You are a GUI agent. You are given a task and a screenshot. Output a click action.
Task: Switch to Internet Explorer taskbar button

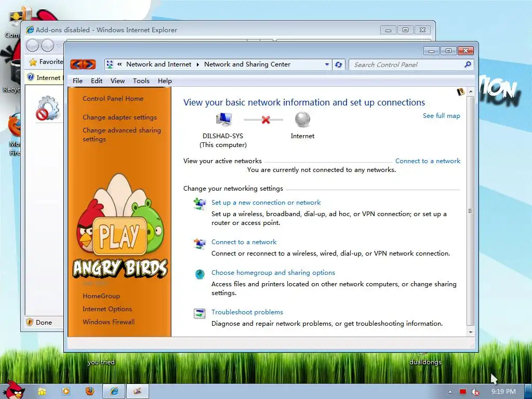pyautogui.click(x=114, y=391)
